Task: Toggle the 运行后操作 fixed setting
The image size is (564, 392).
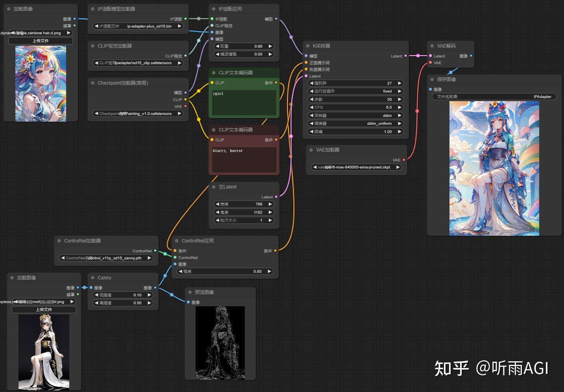Action: pos(356,91)
